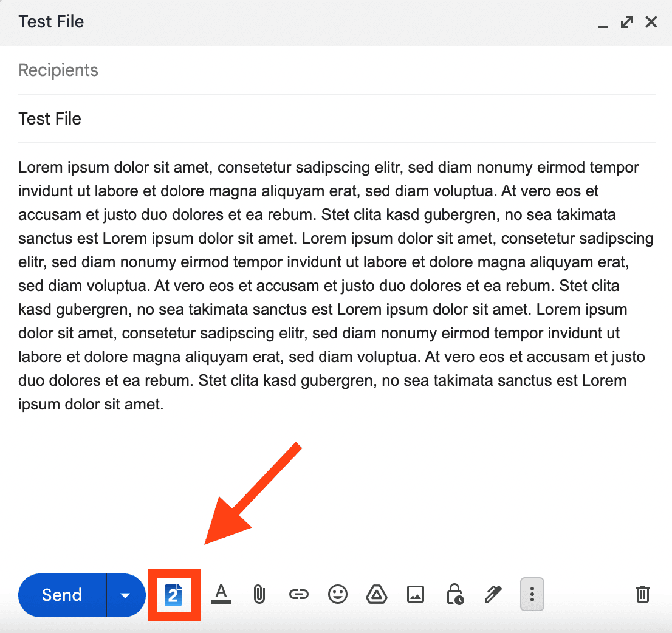Insert signature with the pen icon

(493, 595)
